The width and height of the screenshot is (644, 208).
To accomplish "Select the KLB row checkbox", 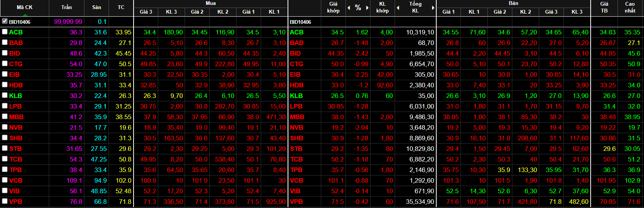I will click(x=5, y=95).
